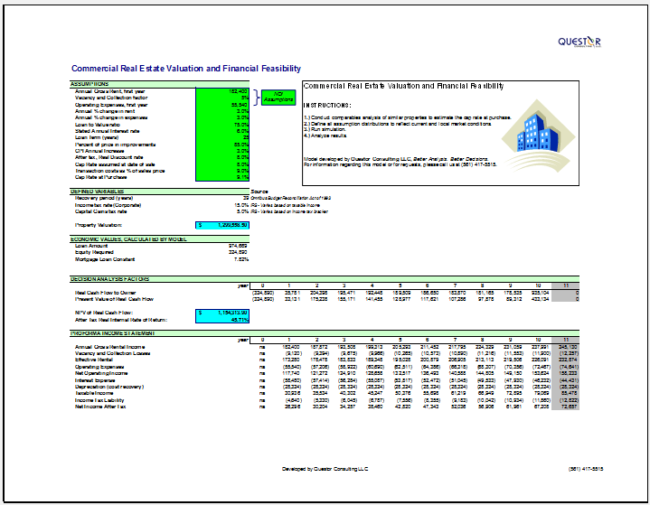Viewport: 650px width, 505px height.
Task: Click Income tax rate (Corporate) label
Action: (108, 205)
